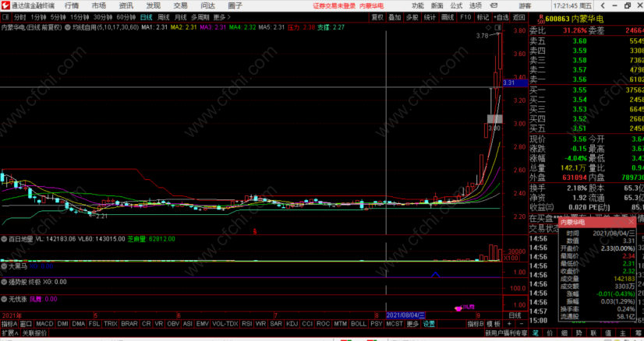This screenshot has width=644, height=341.
Task: Click the 新用户福利专享 link
Action: point(506,332)
